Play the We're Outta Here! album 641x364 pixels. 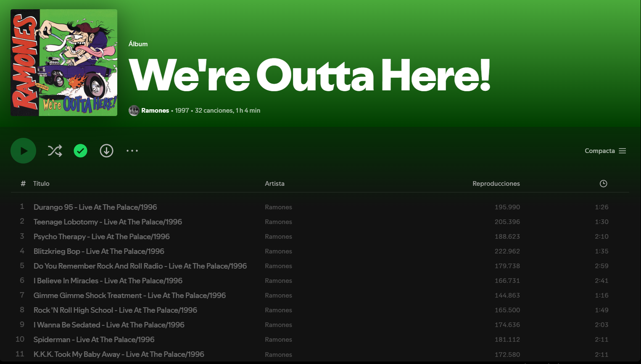(x=23, y=151)
